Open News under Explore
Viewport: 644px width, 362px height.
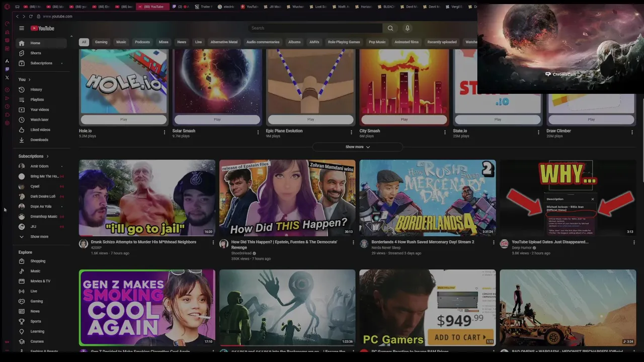[41, 311]
